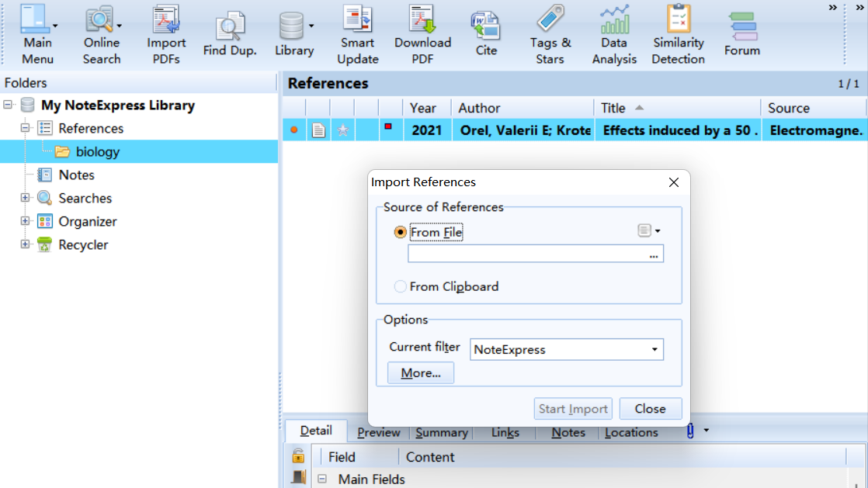868x488 pixels.
Task: Click the 'Orel, Valerii E; Krote' author cell
Action: pos(524,130)
